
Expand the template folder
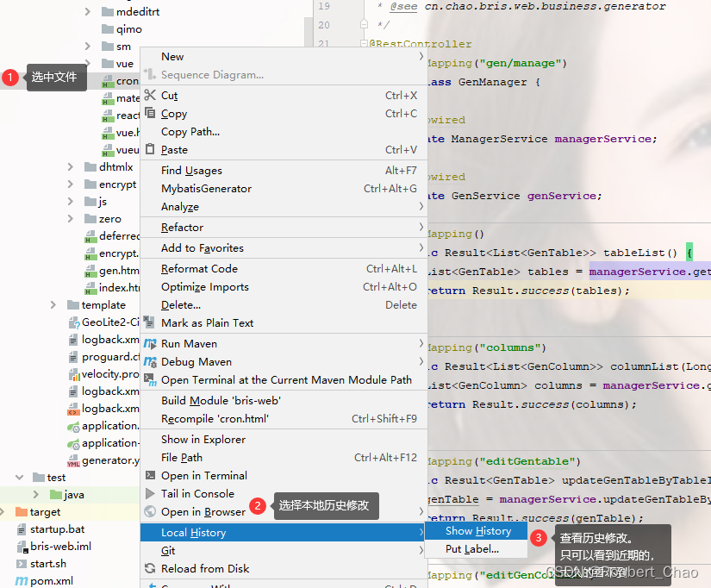(53, 305)
